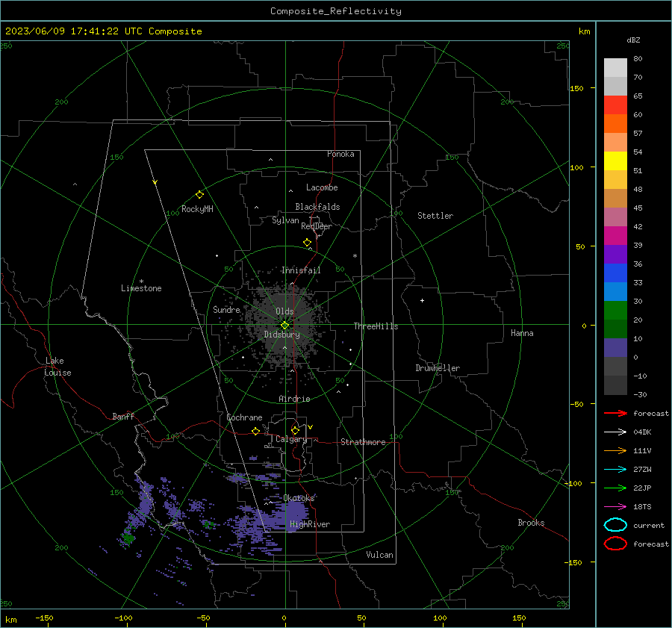Click the white plus marker west of Hanna

[x=422, y=300]
